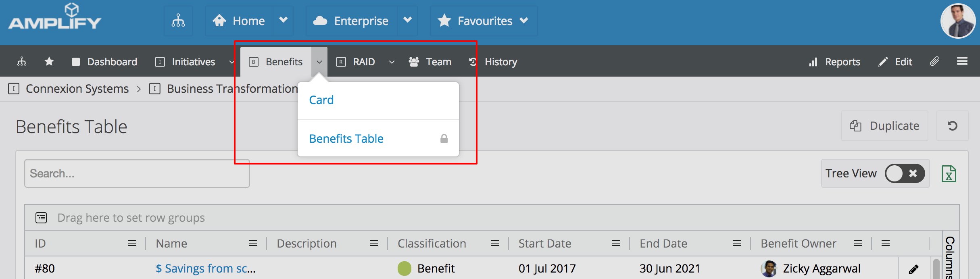The height and width of the screenshot is (279, 980).
Task: Open the Favourites dropdown
Action: [x=484, y=21]
